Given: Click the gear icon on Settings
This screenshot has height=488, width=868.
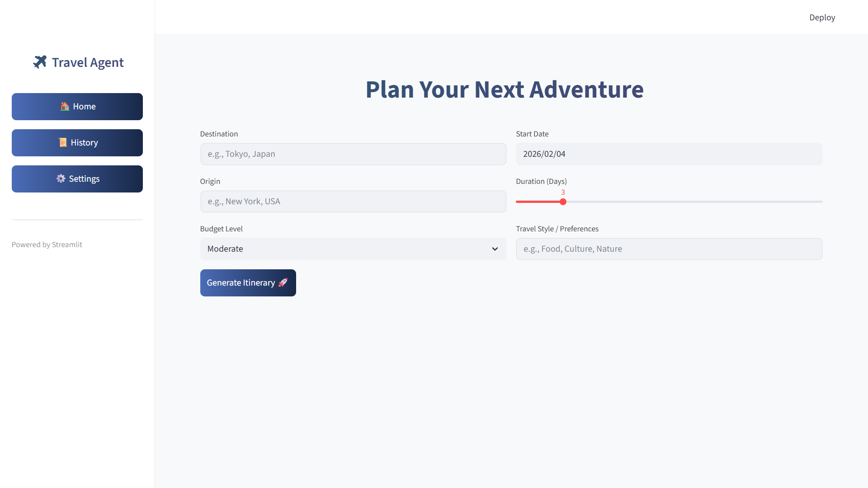Looking at the screenshot, I should click(x=61, y=178).
